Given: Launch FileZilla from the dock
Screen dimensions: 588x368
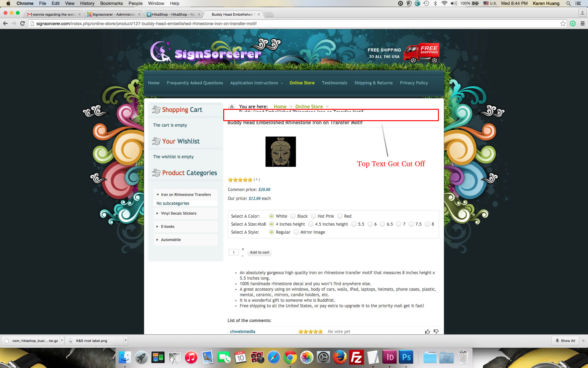Looking at the screenshot, I should pyautogui.click(x=356, y=357).
